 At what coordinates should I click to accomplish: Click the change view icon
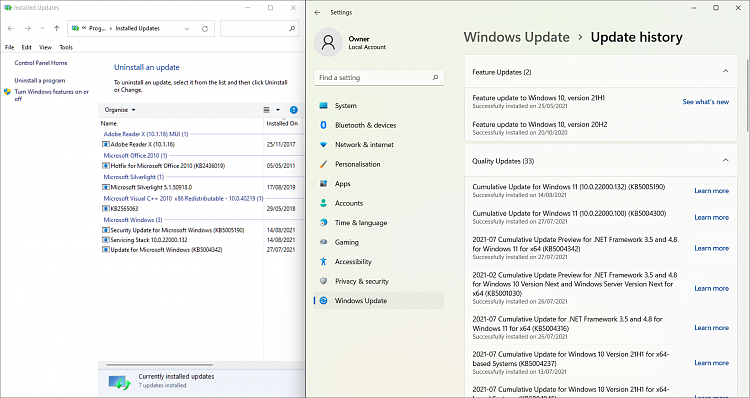[x=266, y=110]
